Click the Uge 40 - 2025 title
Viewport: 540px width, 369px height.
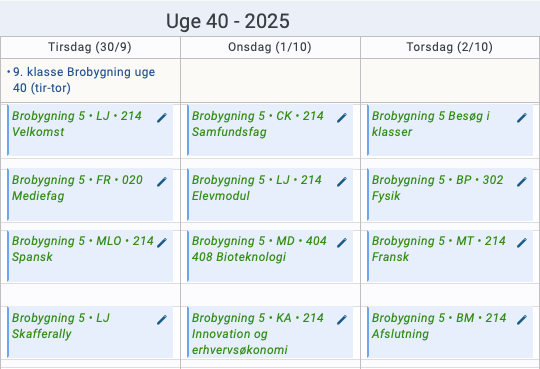pyautogui.click(x=228, y=21)
